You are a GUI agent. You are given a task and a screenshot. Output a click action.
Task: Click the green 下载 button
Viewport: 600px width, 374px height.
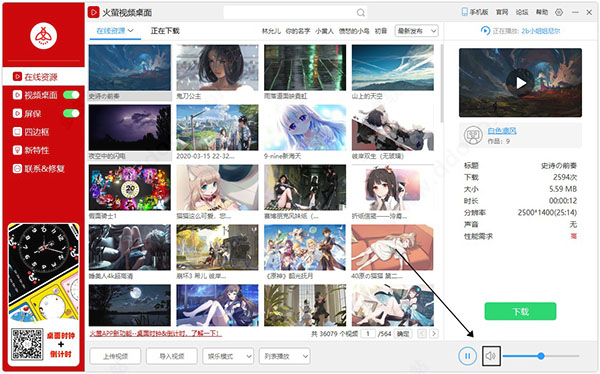(x=520, y=311)
